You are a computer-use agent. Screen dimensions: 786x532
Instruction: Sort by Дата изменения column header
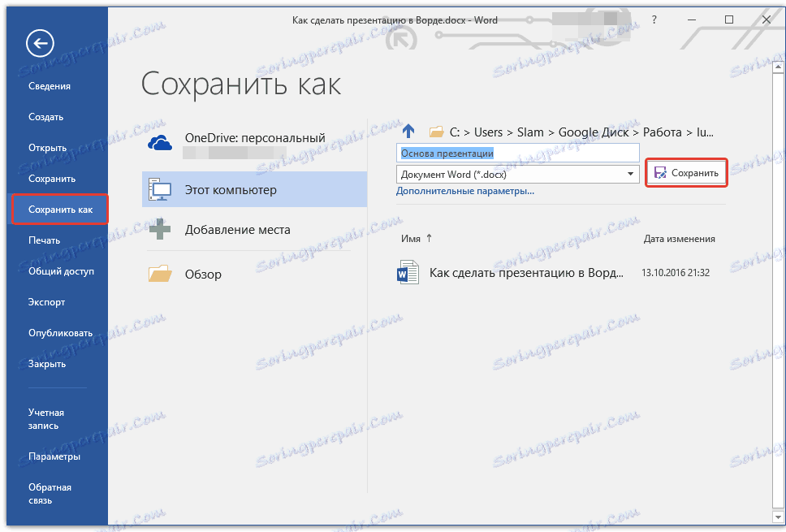[x=680, y=239]
